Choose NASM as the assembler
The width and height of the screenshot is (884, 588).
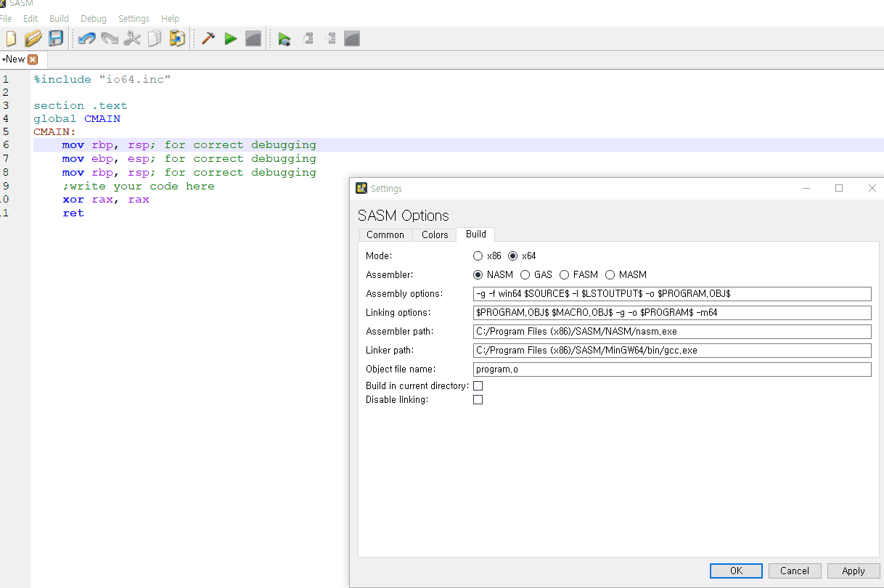[x=478, y=274]
